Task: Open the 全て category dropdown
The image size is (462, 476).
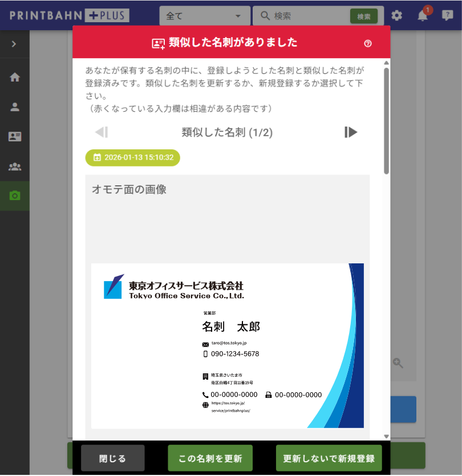Action: point(204,16)
